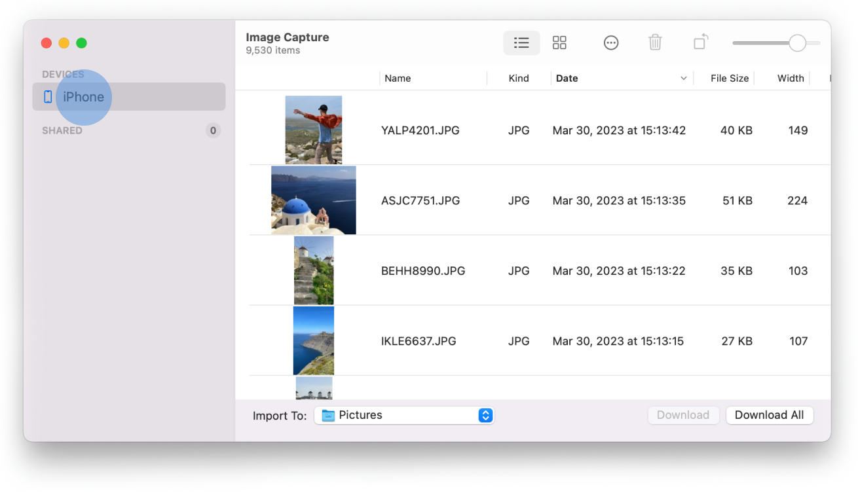Click the rotate image icon
Viewport: 858px width, 504px height.
(700, 42)
